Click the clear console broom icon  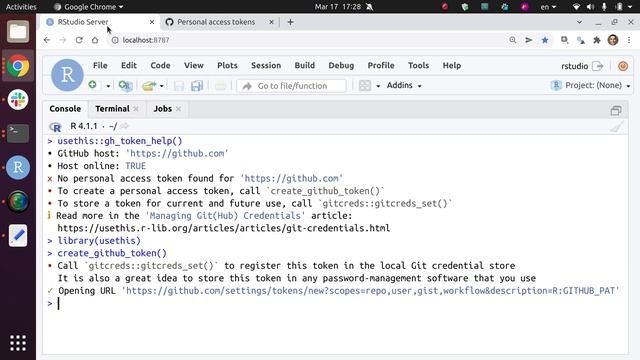click(617, 127)
